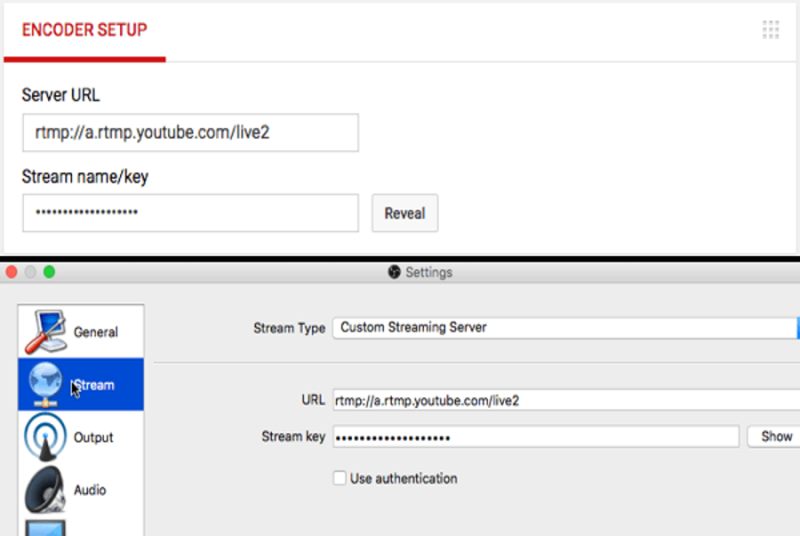Click the Reveal button for stream key

coord(405,213)
